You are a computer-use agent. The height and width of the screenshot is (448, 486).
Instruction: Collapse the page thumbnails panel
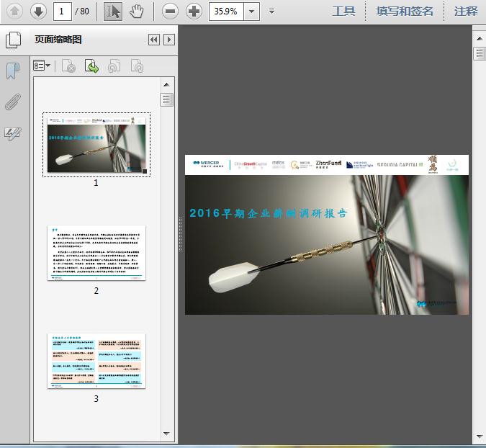click(154, 40)
